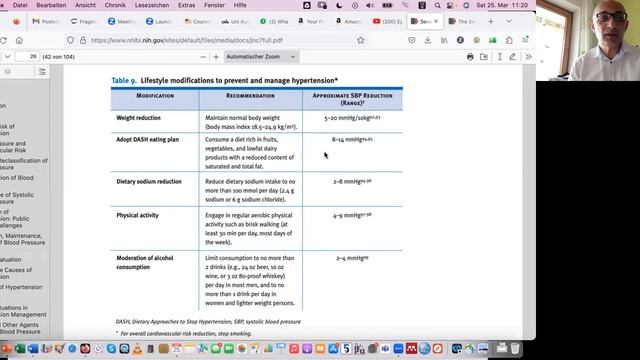Open the Firefox application menu icon

525,40
